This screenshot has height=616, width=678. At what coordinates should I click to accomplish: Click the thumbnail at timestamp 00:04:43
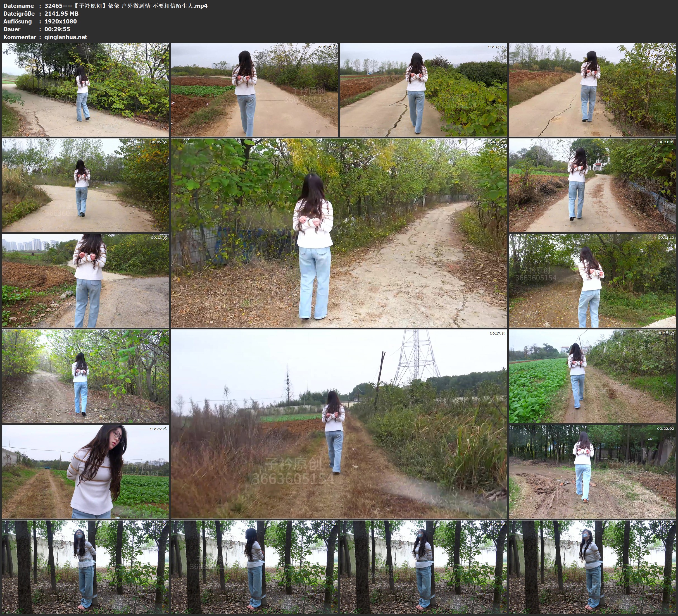(424, 90)
